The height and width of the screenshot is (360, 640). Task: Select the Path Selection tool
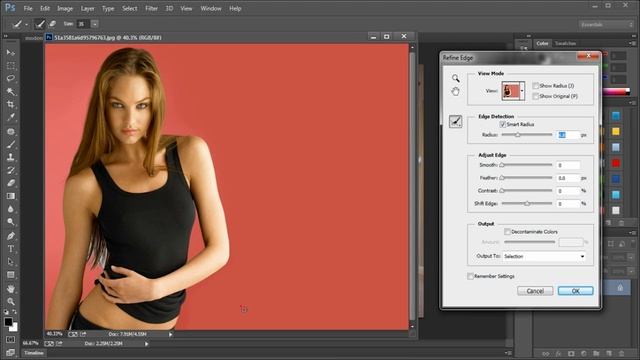[11, 262]
